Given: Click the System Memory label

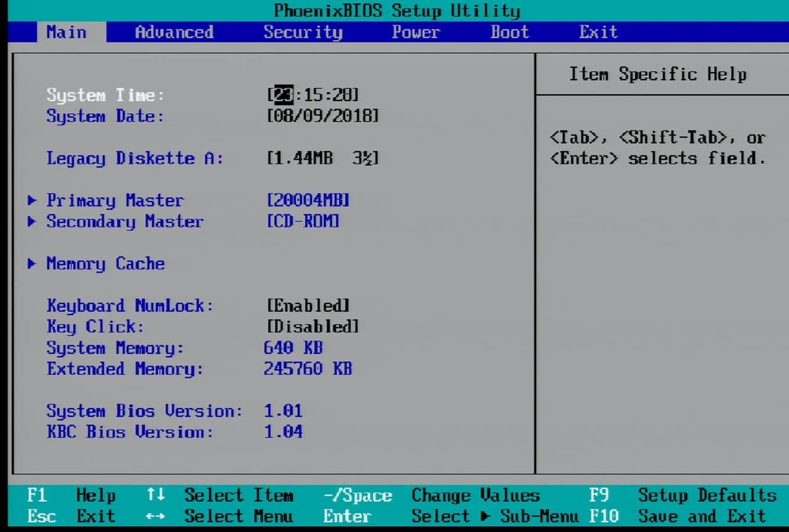Looking at the screenshot, I should pos(115,348).
